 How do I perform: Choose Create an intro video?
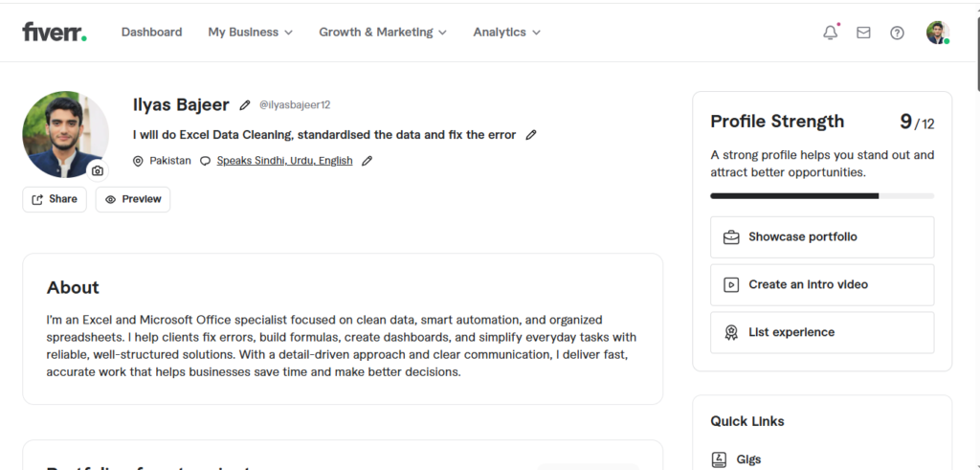point(821,284)
